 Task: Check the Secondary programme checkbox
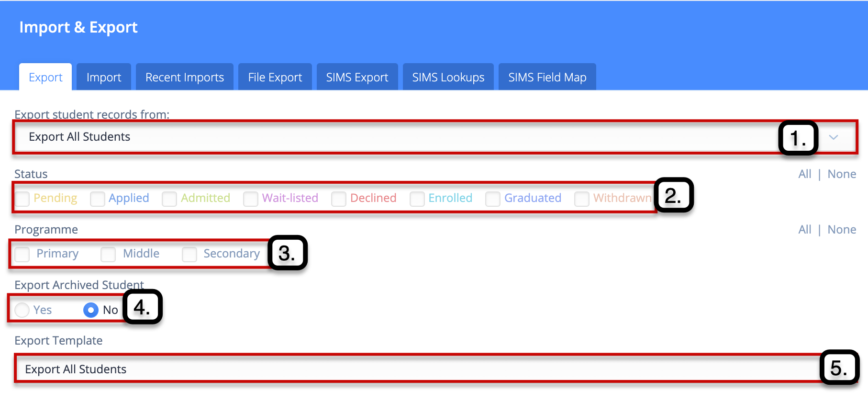[x=189, y=254]
